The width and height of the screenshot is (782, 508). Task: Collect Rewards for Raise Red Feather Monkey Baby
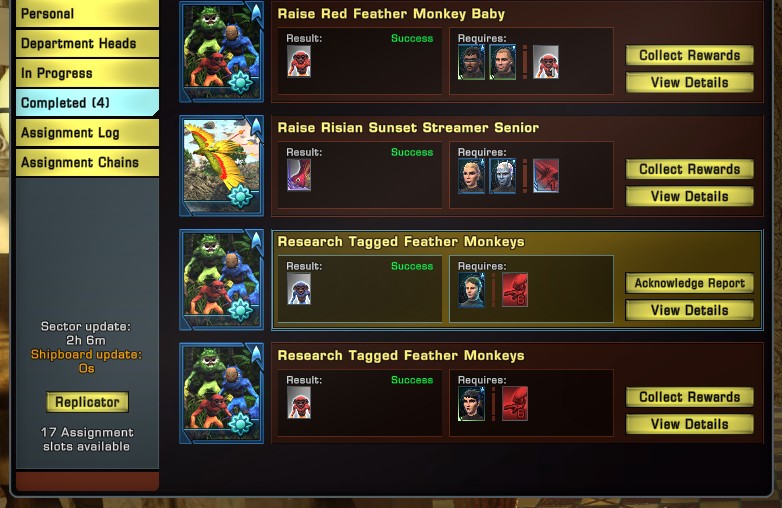pyautogui.click(x=689, y=55)
